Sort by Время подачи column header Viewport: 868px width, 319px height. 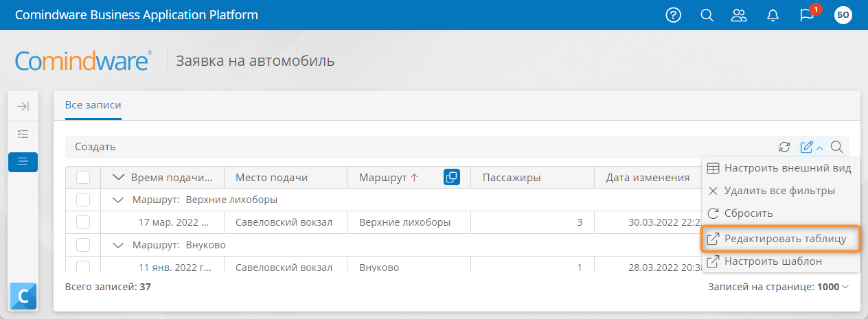tap(172, 178)
